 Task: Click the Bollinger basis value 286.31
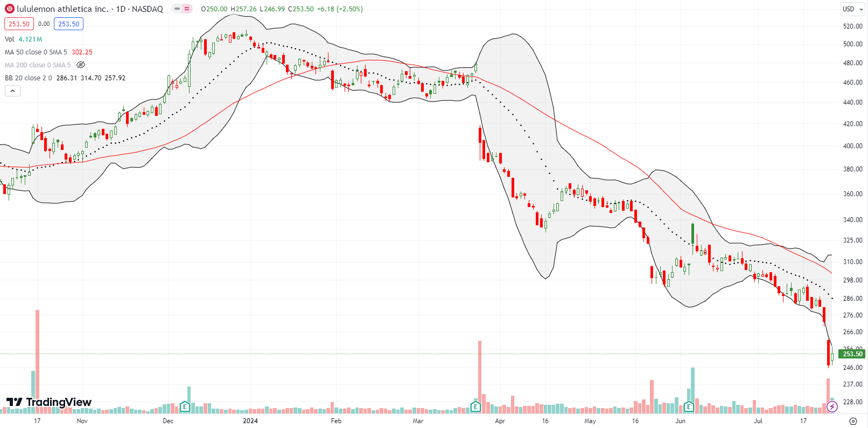point(67,78)
